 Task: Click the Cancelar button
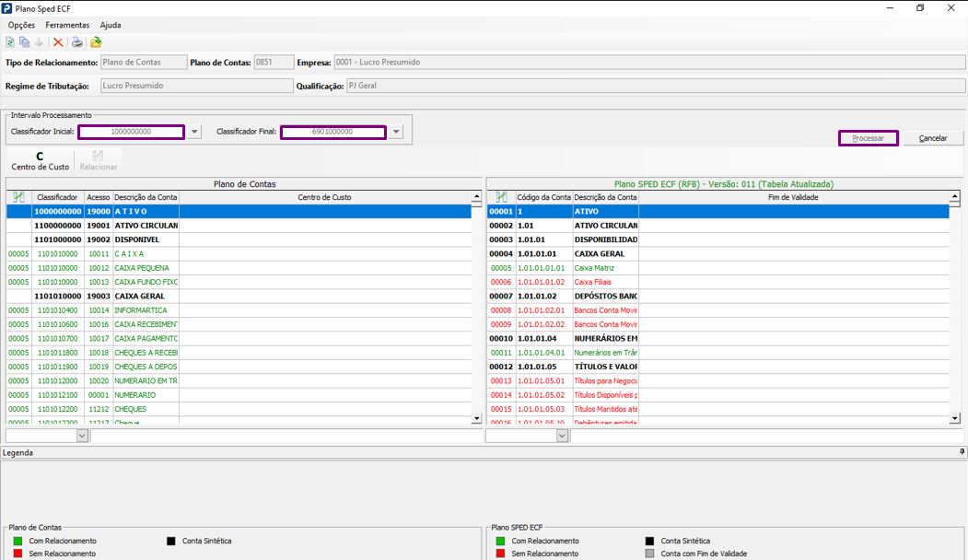pyautogui.click(x=932, y=138)
